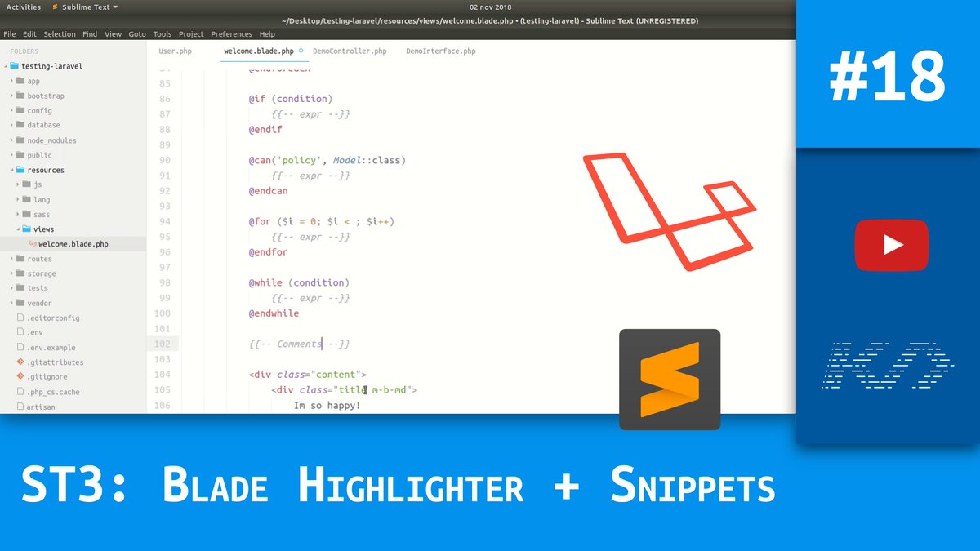Open the Tools menu
This screenshot has height=551, width=980.
click(163, 34)
